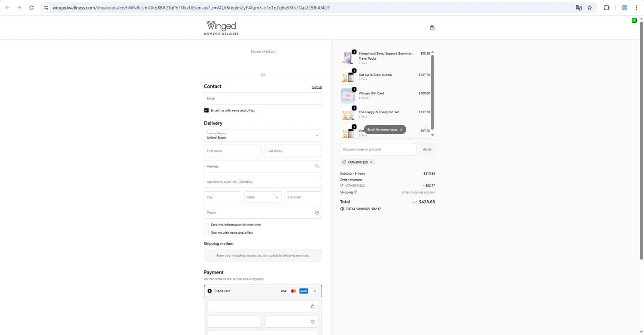The height and width of the screenshot is (335, 644).
Task: Click the Discount code or gift card field
Action: (378, 149)
